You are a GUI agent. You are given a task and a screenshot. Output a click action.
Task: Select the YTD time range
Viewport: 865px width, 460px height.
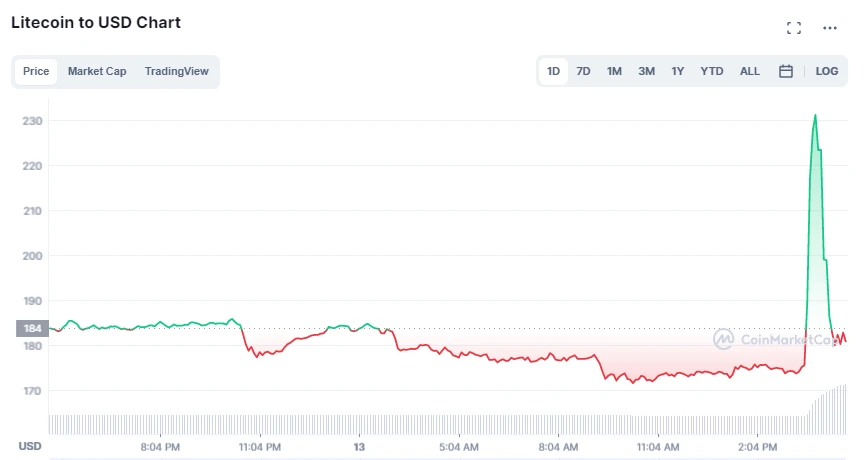tap(712, 71)
